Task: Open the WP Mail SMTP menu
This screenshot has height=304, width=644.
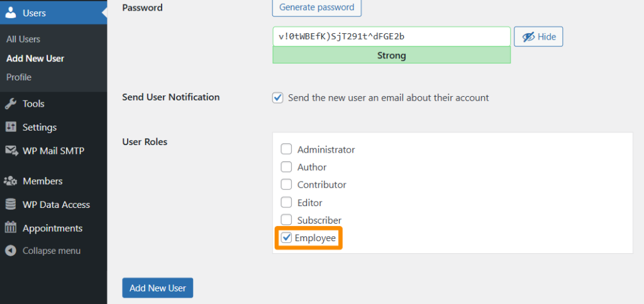Action: pyautogui.click(x=53, y=151)
